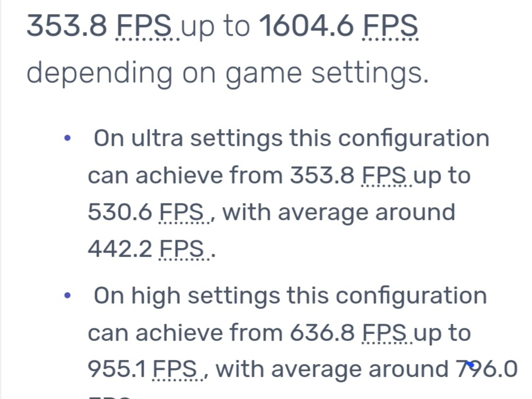Click the bold 353.8 number in heading

tap(67, 26)
